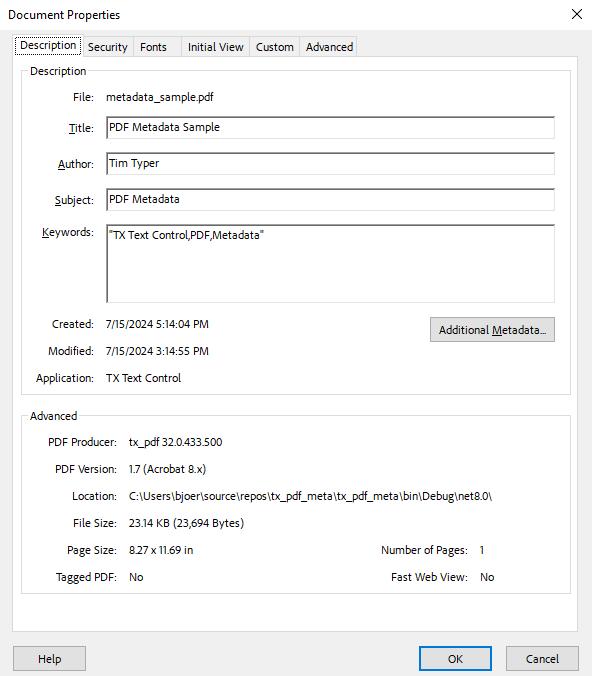
Task: Click Created date 7/15/2024 5:14:04 PM
Action: click(x=157, y=324)
